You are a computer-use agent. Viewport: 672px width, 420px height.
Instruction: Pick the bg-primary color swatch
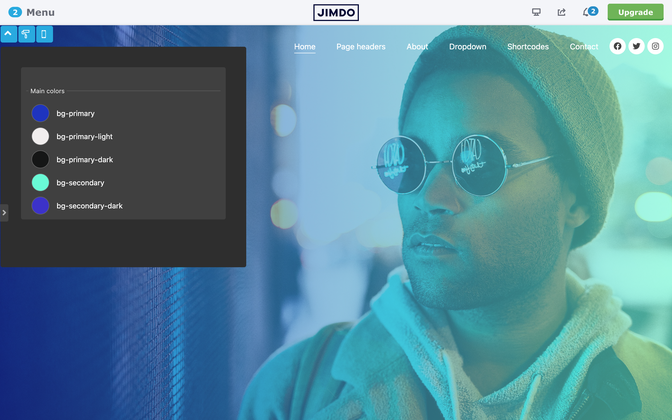40,113
